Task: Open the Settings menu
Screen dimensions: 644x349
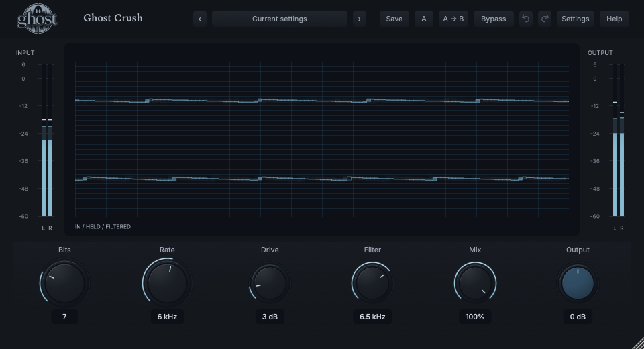Action: [576, 19]
